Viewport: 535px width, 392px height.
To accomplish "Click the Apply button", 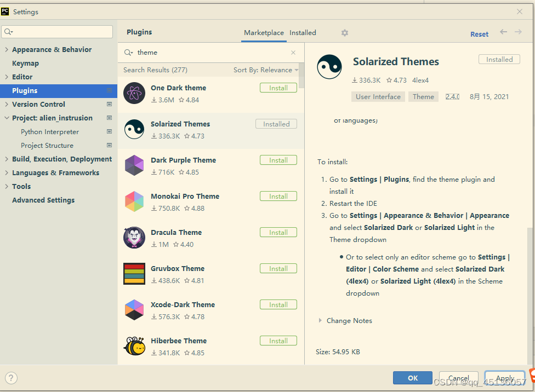I will 505,378.
